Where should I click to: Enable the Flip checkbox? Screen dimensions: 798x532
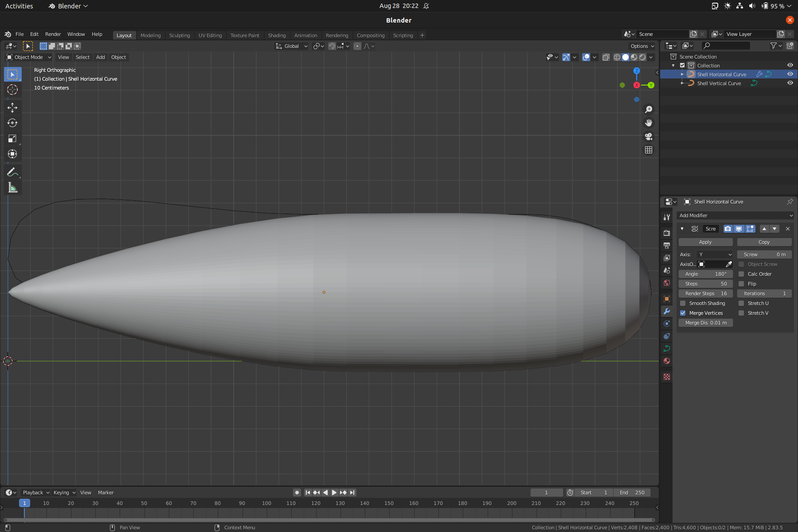pyautogui.click(x=741, y=284)
